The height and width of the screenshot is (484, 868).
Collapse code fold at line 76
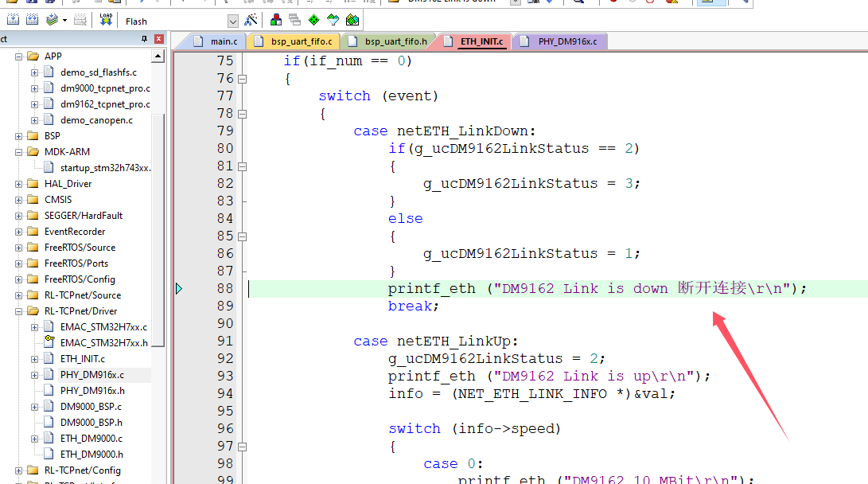(x=242, y=79)
